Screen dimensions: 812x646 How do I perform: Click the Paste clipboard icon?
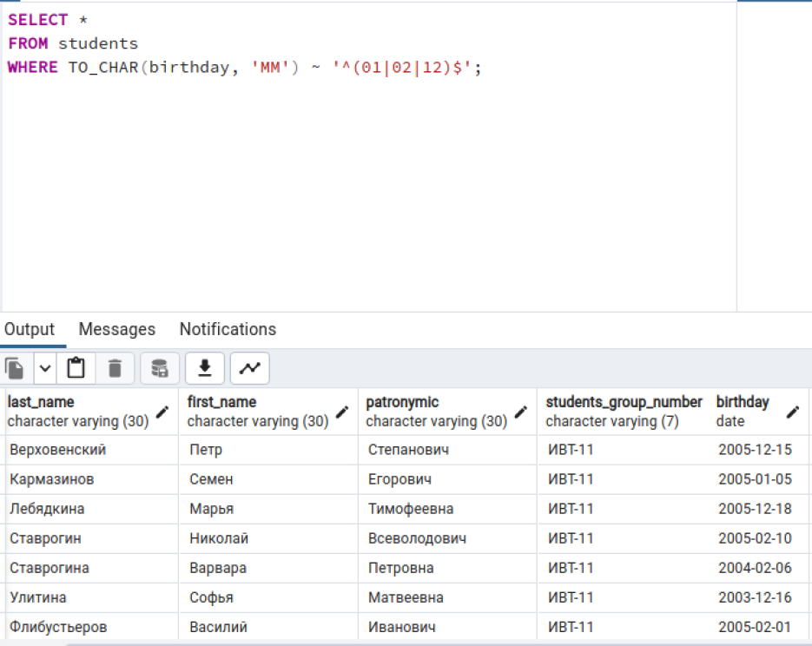(76, 368)
